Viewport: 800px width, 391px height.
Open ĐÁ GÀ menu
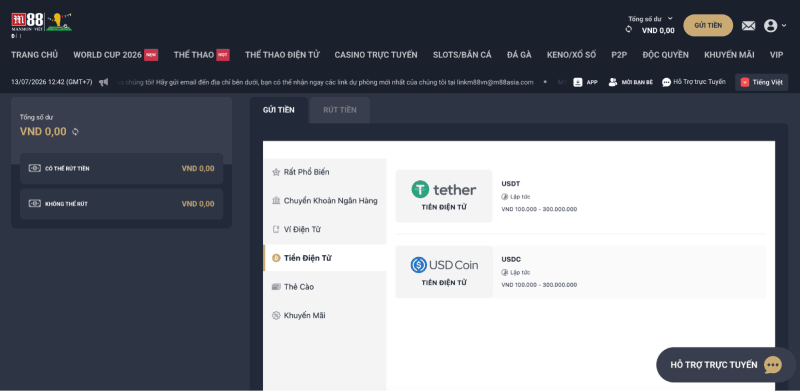(x=519, y=55)
